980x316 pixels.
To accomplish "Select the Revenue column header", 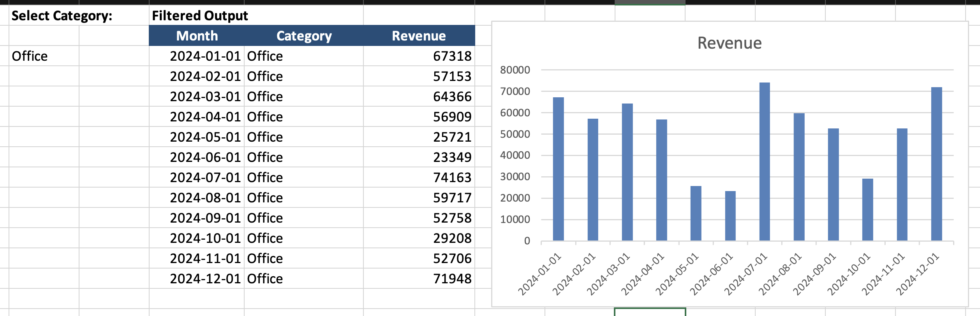I will [x=419, y=36].
